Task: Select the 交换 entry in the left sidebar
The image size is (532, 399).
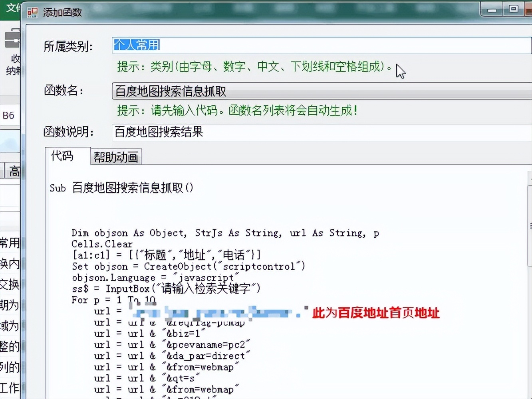Action: (x=11, y=284)
